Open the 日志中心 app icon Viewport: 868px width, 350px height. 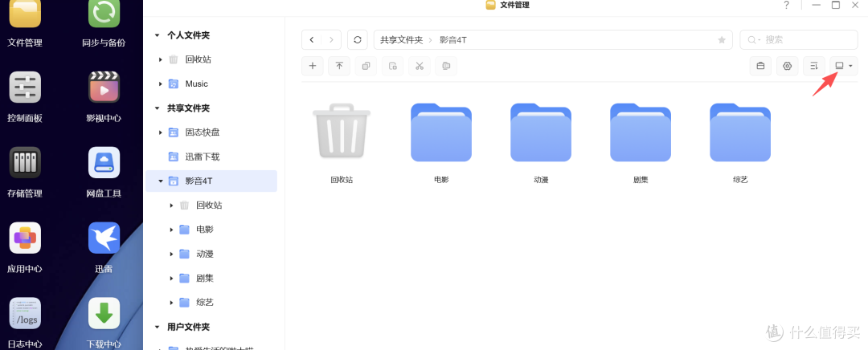pos(25,313)
